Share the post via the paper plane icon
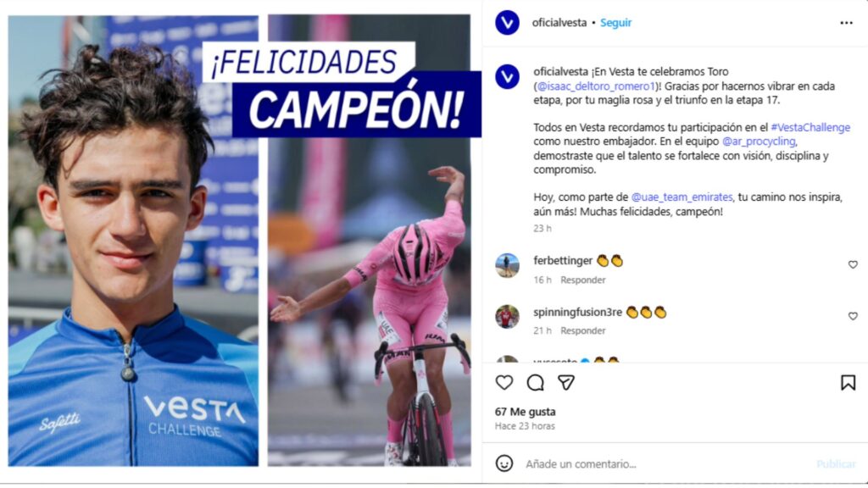Screen dimensions: 868x488 click(x=565, y=382)
